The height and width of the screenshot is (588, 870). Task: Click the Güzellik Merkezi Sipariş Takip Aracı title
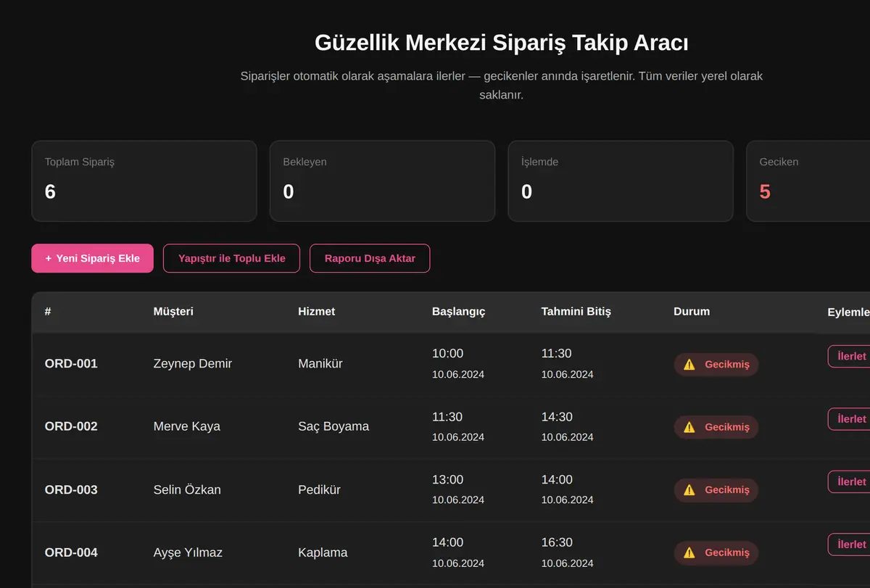click(x=502, y=43)
